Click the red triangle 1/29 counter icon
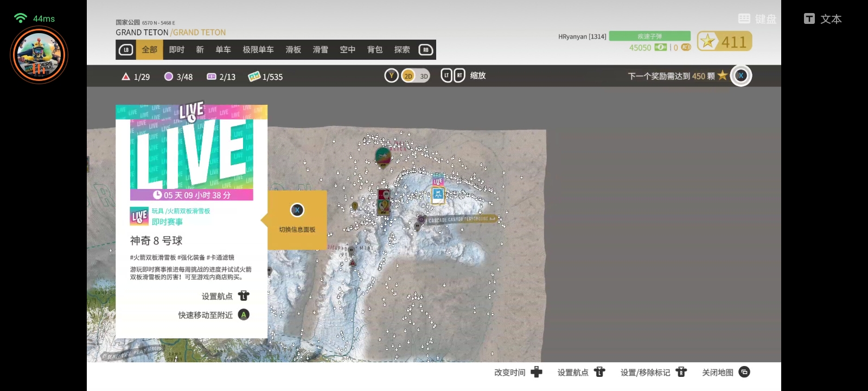 pyautogui.click(x=126, y=77)
